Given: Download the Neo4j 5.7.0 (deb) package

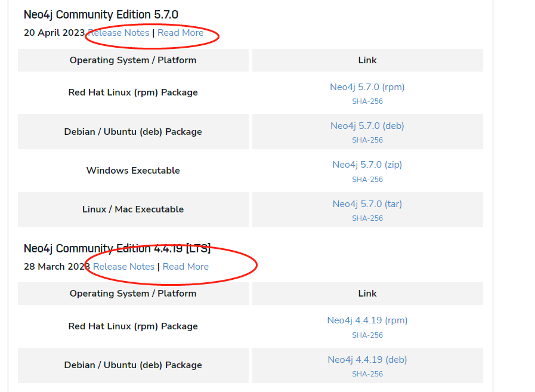Looking at the screenshot, I should point(367,126).
